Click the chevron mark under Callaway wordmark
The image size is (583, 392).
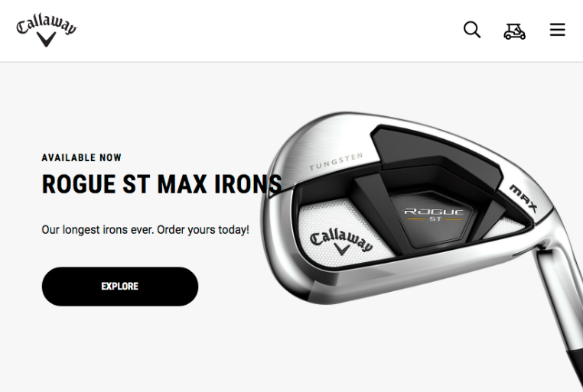click(47, 39)
